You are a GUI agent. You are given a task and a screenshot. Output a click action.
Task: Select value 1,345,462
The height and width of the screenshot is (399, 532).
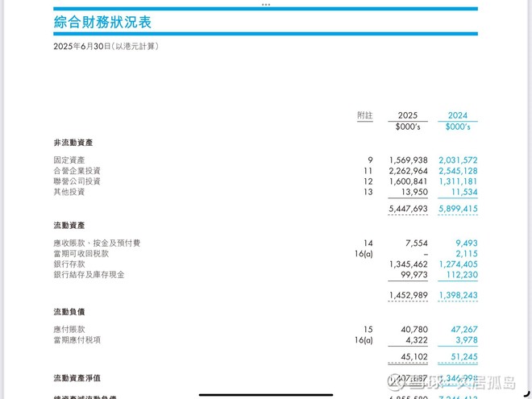tap(409, 264)
